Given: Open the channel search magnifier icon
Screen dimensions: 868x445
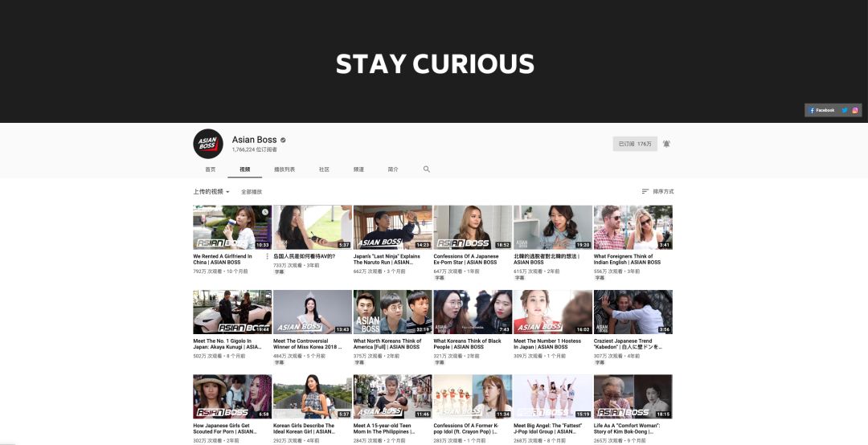Looking at the screenshot, I should (x=426, y=169).
